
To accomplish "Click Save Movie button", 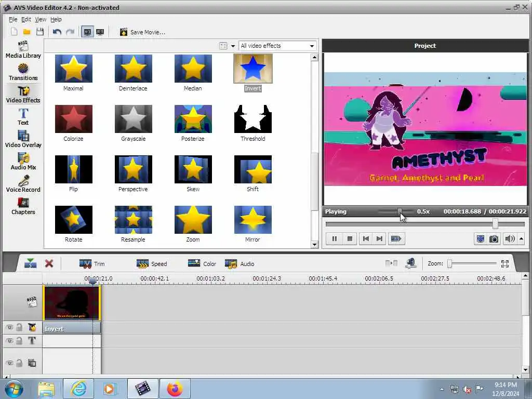I will click(x=142, y=32).
